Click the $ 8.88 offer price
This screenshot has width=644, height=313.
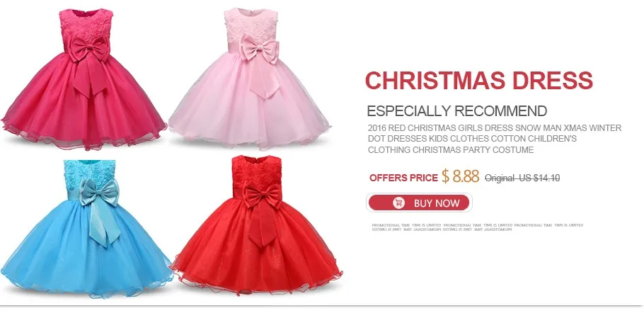(x=461, y=176)
